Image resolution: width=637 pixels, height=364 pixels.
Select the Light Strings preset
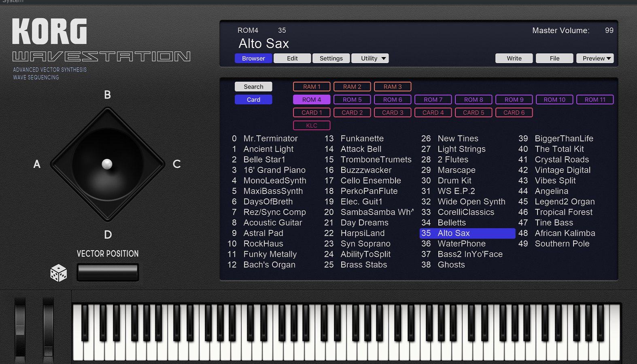point(461,149)
